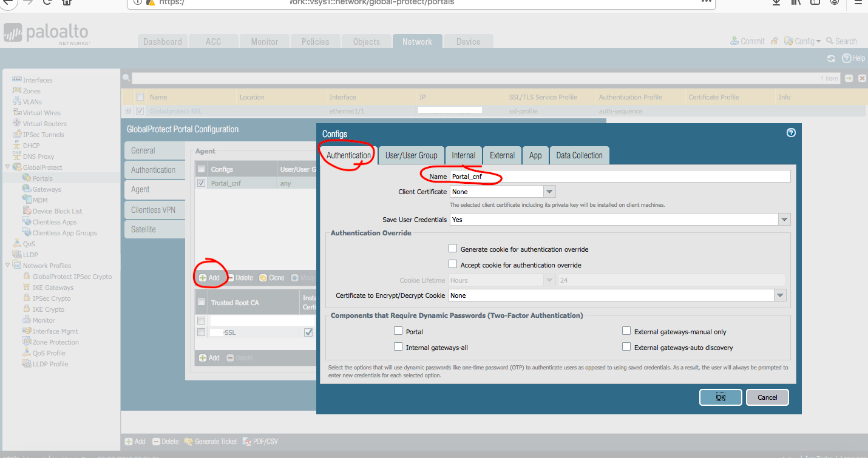This screenshot has height=458, width=868.
Task: Open the Policies tab in main navigation
Action: click(315, 41)
